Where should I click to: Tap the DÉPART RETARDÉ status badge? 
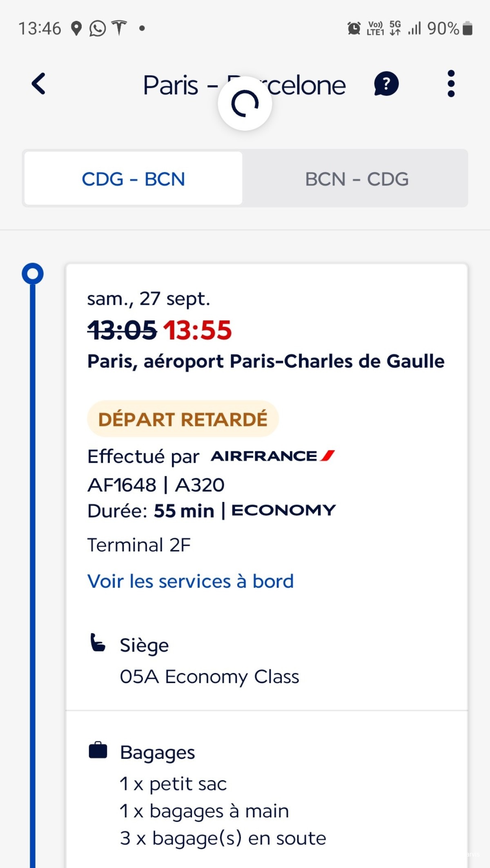[x=183, y=419]
